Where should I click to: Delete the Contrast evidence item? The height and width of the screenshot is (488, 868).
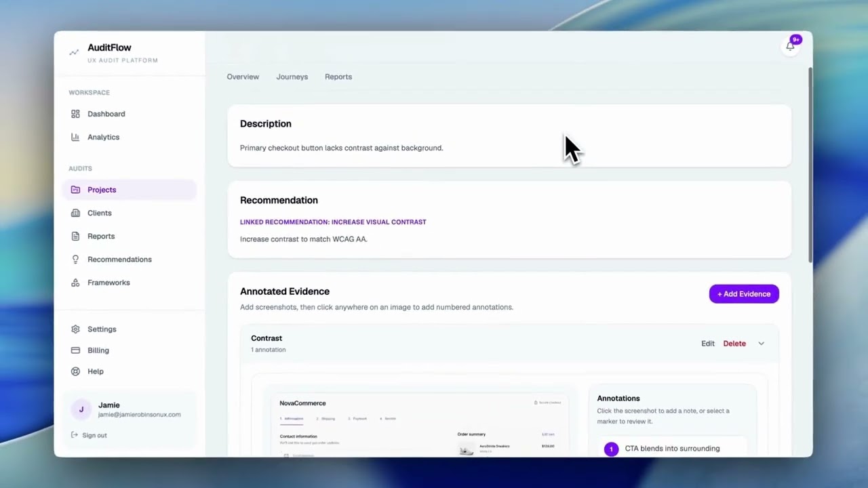(x=734, y=344)
